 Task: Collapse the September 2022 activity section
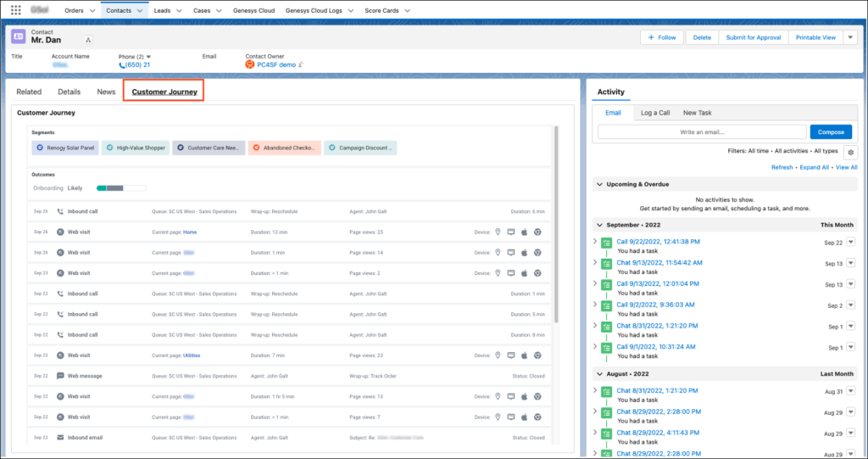coord(600,225)
